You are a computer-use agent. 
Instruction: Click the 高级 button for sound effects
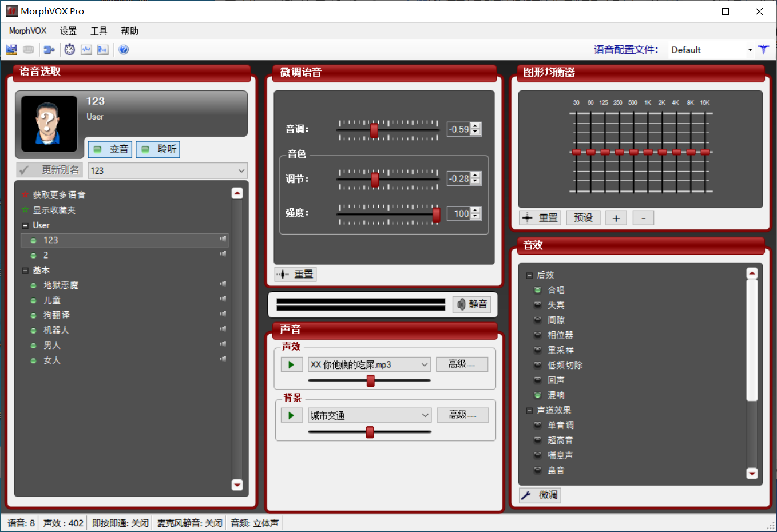[x=462, y=364]
